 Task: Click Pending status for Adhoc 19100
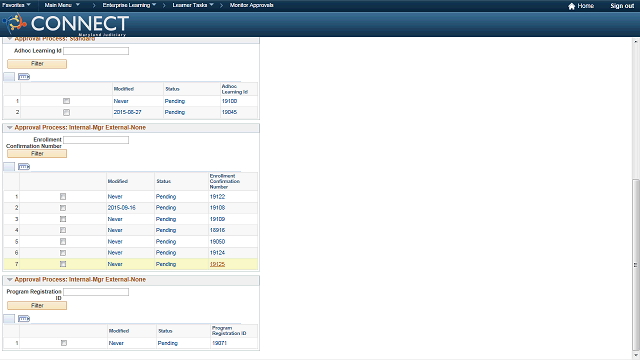pos(175,101)
